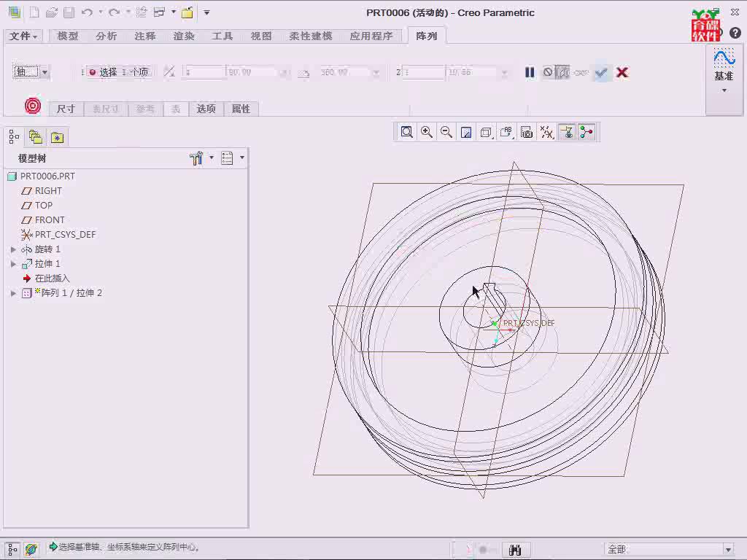
Task: Click the axis collector 选择 1 个项
Action: click(119, 72)
